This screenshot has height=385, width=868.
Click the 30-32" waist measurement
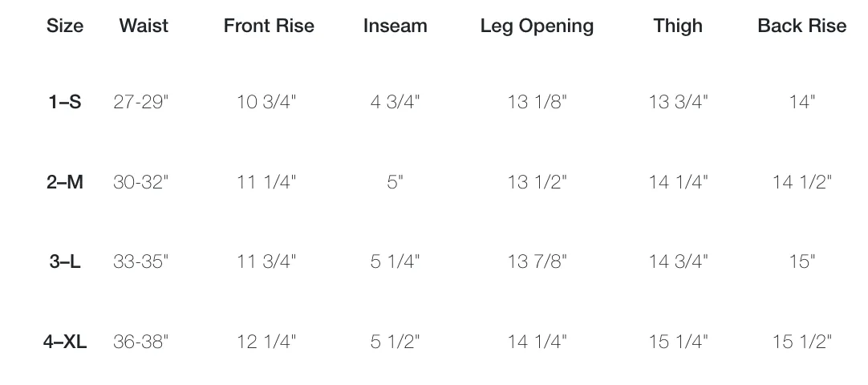click(x=140, y=181)
